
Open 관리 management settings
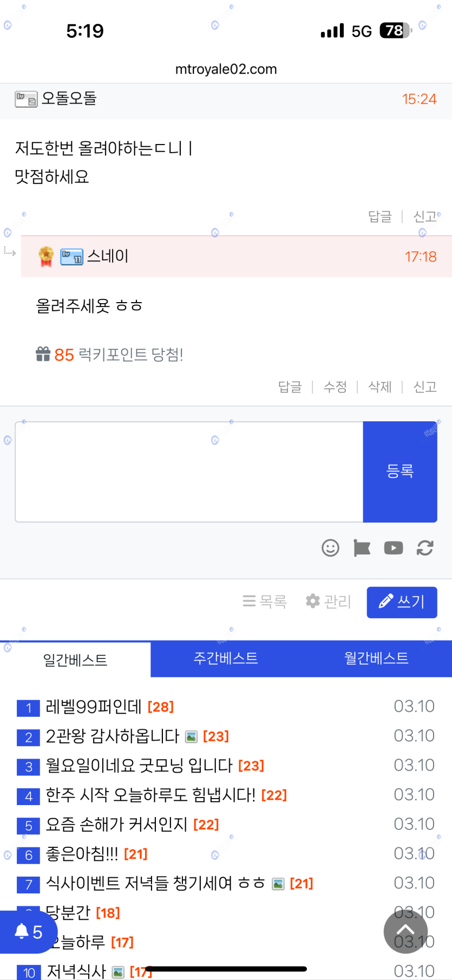pos(329,602)
